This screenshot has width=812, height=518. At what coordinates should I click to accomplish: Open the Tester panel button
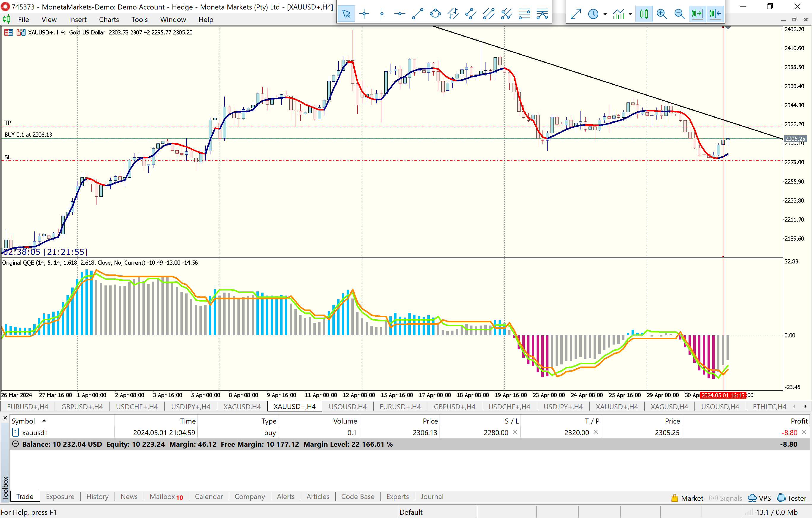pyautogui.click(x=792, y=498)
